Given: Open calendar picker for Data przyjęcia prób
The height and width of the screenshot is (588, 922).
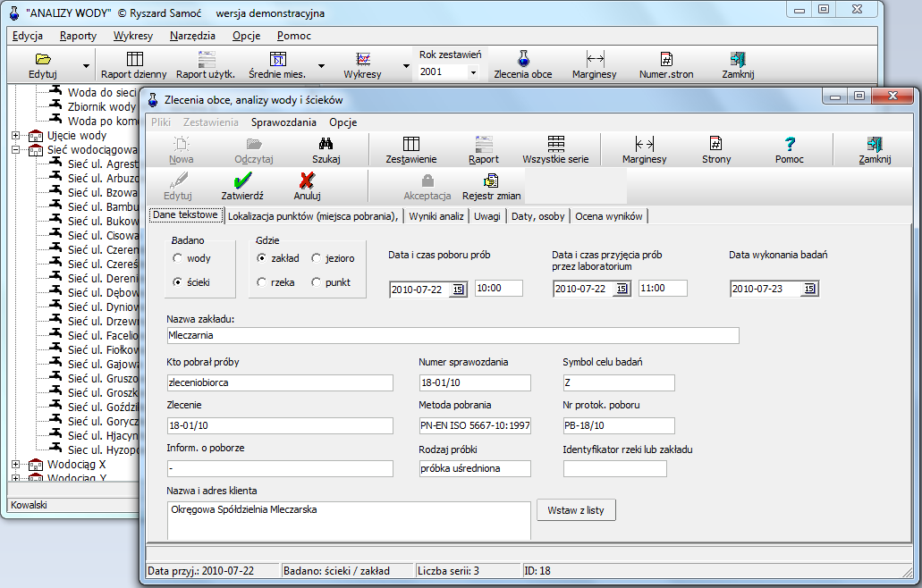Looking at the screenshot, I should (622, 289).
